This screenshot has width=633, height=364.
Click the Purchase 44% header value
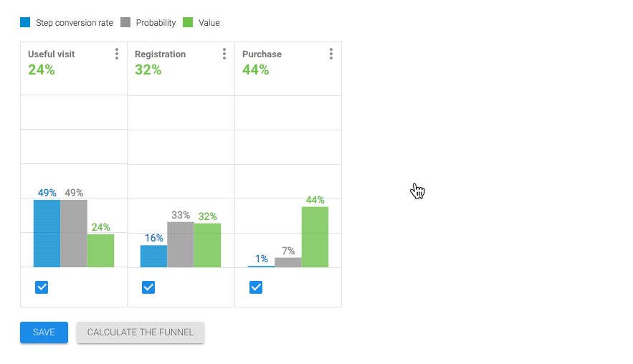click(x=255, y=70)
